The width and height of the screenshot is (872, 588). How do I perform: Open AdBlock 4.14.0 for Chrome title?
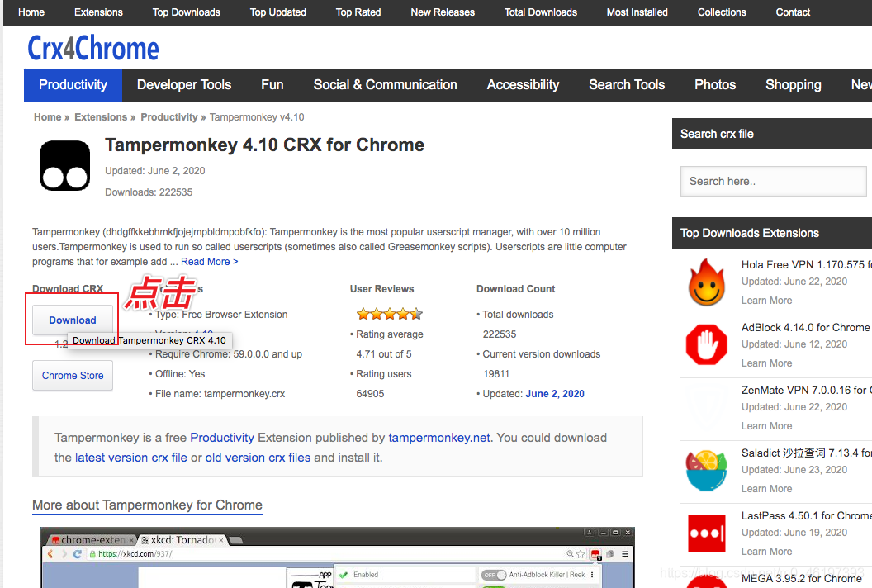coord(805,328)
